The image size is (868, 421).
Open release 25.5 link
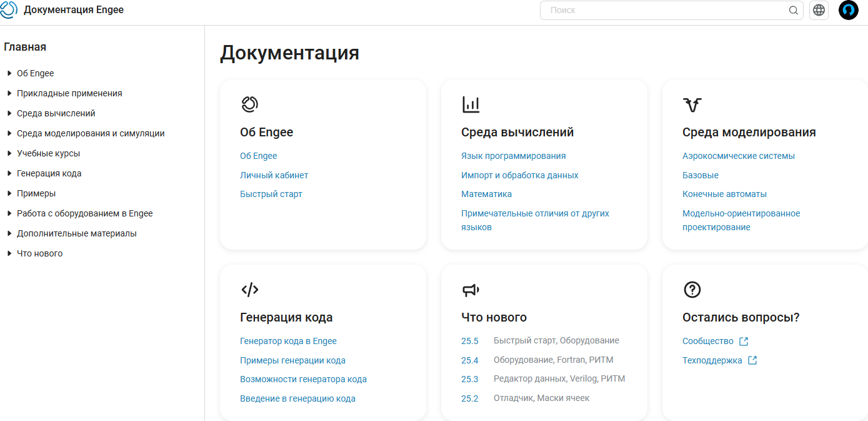[x=470, y=341]
